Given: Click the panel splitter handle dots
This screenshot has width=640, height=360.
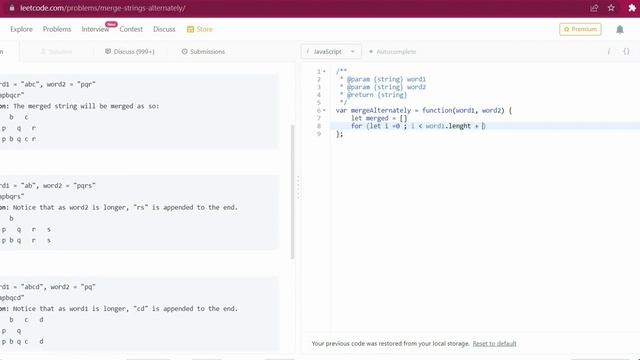Looking at the screenshot, I should pos(298,188).
